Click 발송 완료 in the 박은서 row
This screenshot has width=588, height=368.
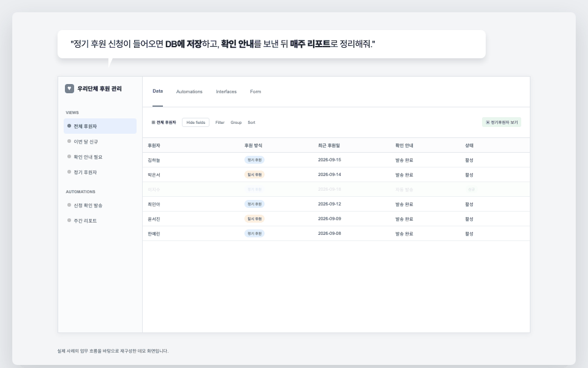point(404,175)
